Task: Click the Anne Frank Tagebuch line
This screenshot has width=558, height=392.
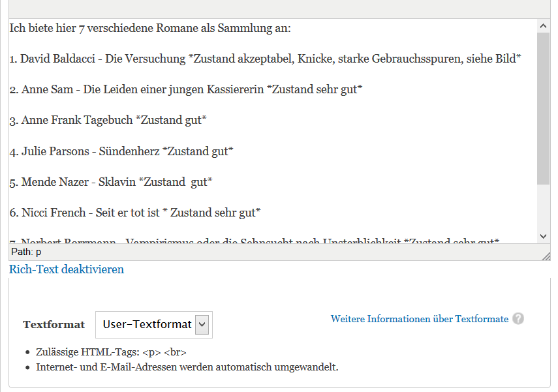Action: [108, 120]
